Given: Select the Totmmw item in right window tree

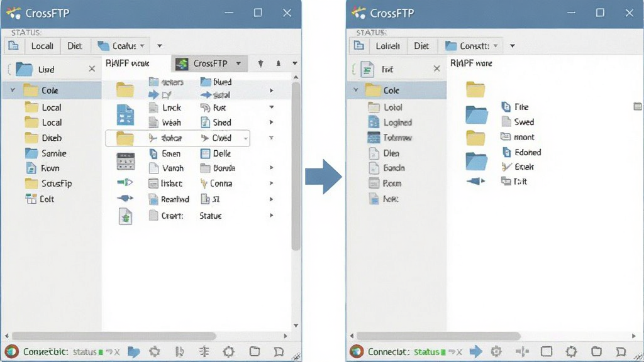Looking at the screenshot, I should 390,138.
